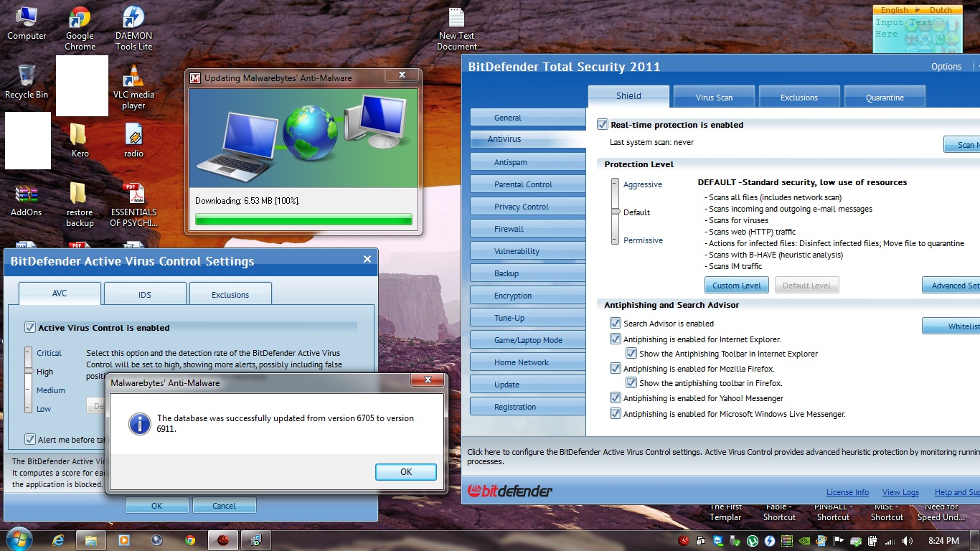The width and height of the screenshot is (980, 551).
Task: Toggle Antiphishing for Windows Live Messenger checkbox
Action: click(x=616, y=414)
